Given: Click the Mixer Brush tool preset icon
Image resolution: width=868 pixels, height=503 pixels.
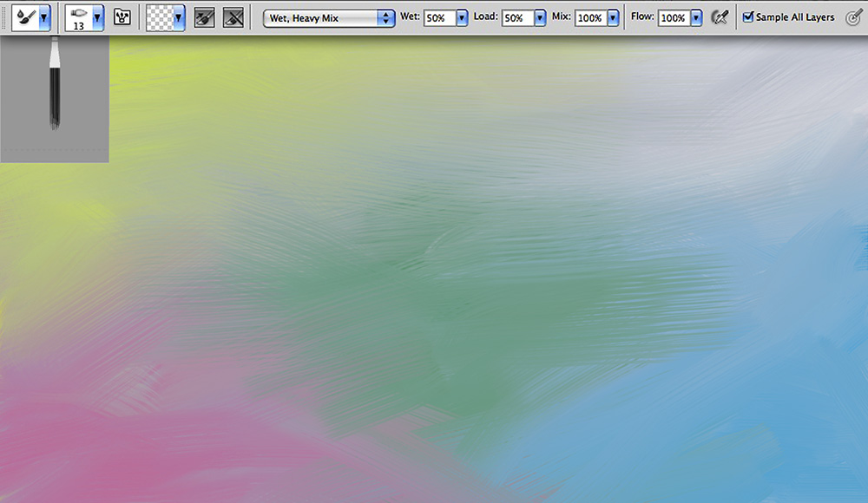Looking at the screenshot, I should click(x=25, y=17).
